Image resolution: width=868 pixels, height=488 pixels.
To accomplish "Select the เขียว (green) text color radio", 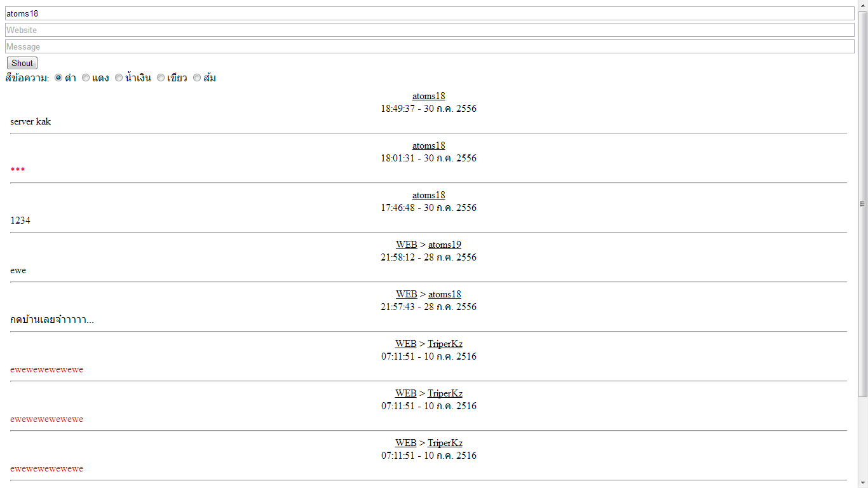I will click(161, 78).
